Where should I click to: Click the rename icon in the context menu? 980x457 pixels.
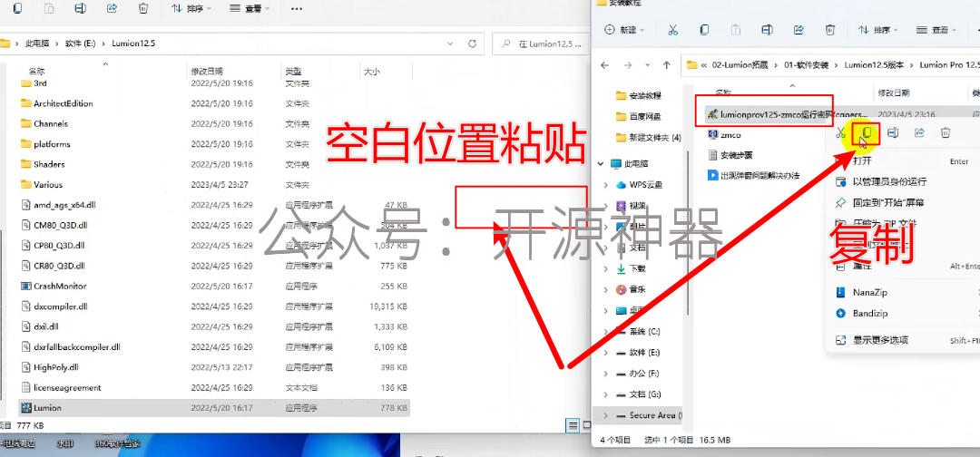[x=893, y=132]
